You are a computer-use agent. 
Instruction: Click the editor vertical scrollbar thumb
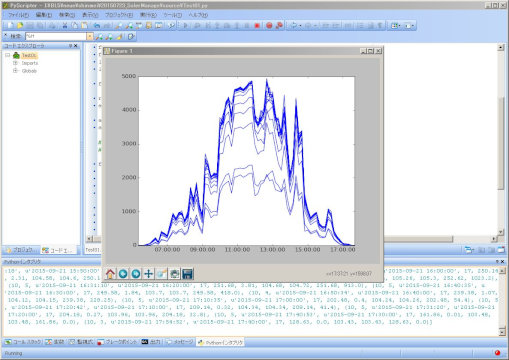501,143
